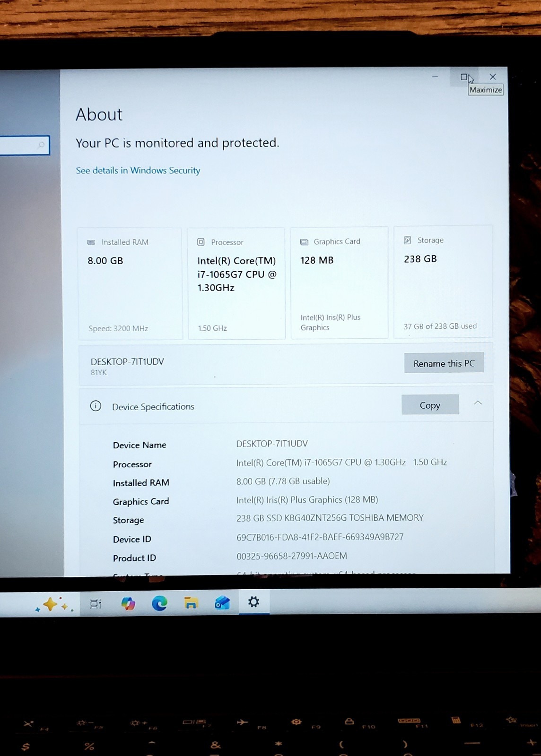541x756 pixels.
Task: Click the Storage row label
Action: [x=128, y=520]
